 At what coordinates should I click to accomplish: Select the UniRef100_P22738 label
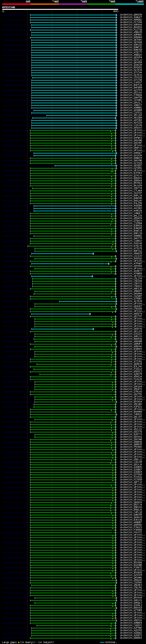tap(131, 30)
